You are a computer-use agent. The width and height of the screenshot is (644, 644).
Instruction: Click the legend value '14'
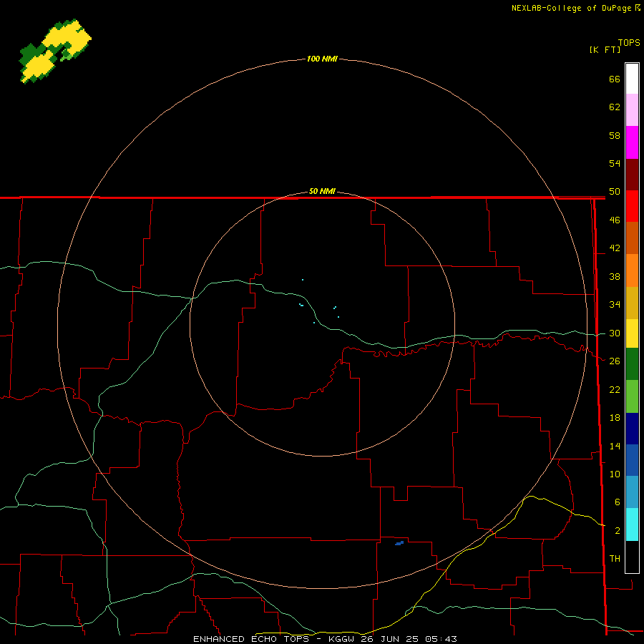(615, 446)
